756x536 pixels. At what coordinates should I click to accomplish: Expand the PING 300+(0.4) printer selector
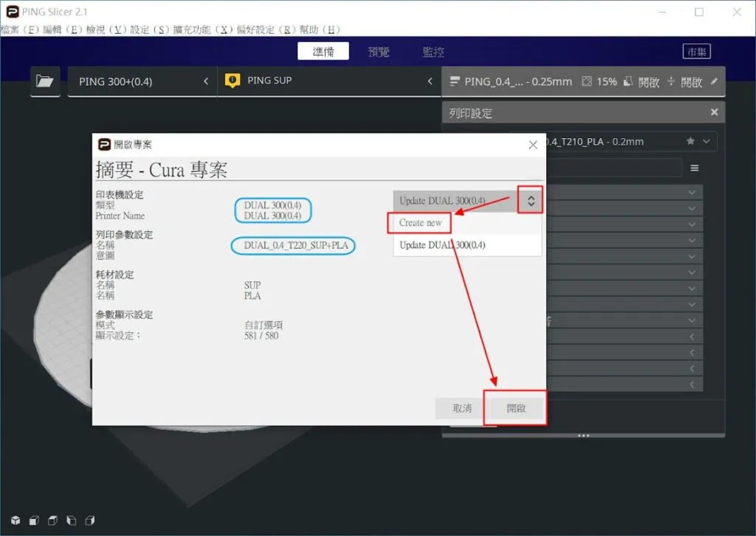click(142, 81)
